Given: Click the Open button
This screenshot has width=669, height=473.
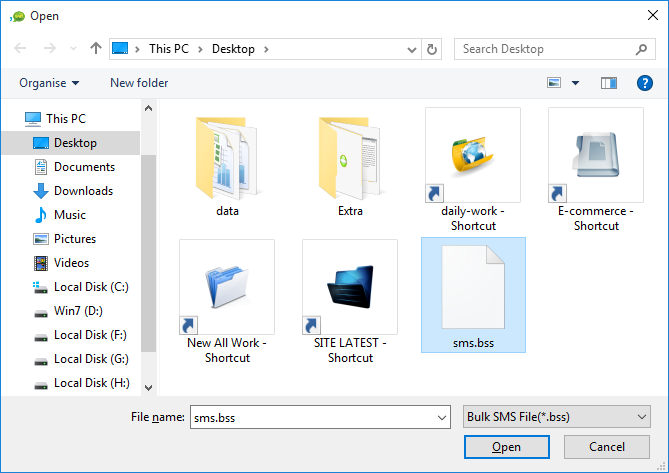Looking at the screenshot, I should [x=506, y=447].
